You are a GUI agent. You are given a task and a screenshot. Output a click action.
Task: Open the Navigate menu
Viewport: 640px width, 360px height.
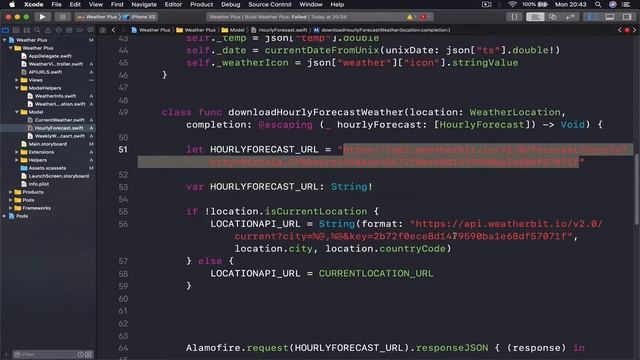tap(144, 4)
